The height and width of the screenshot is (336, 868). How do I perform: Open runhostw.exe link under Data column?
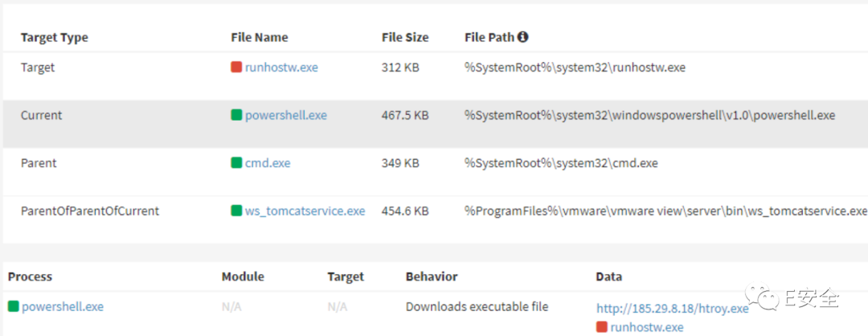click(647, 327)
